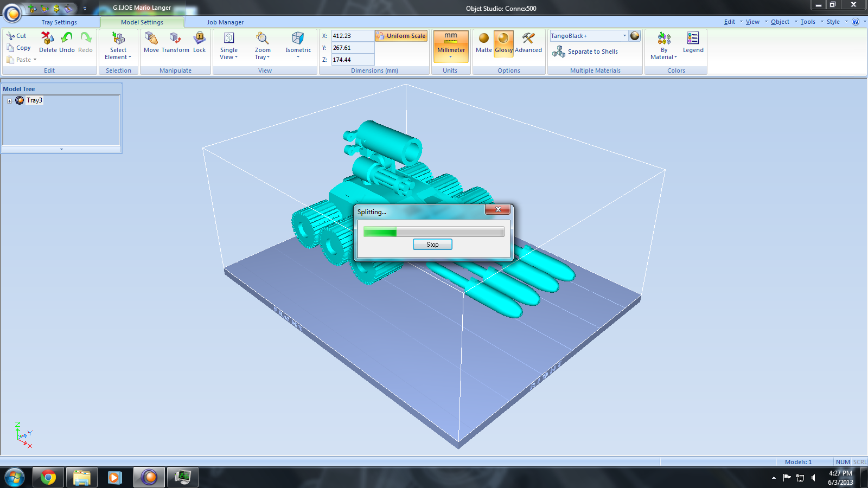868x488 pixels.
Task: Click the Objet Studio taskbar icon
Action: tap(149, 477)
